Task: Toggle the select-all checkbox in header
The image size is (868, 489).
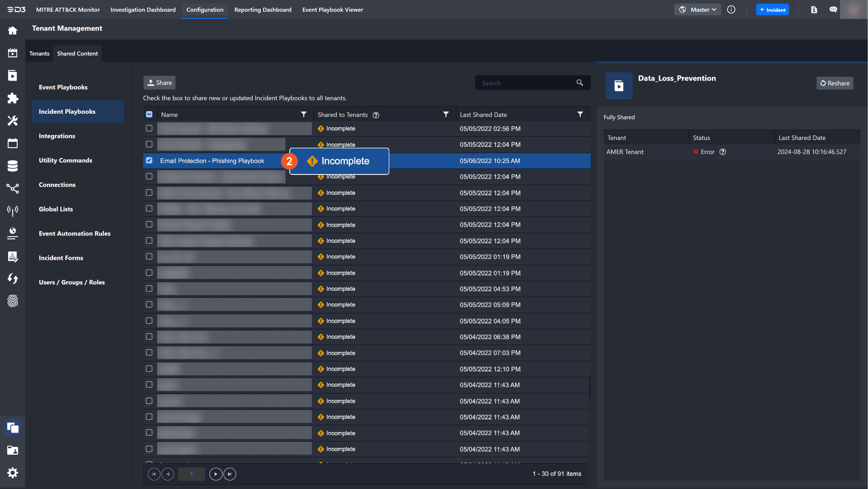Action: (x=149, y=115)
